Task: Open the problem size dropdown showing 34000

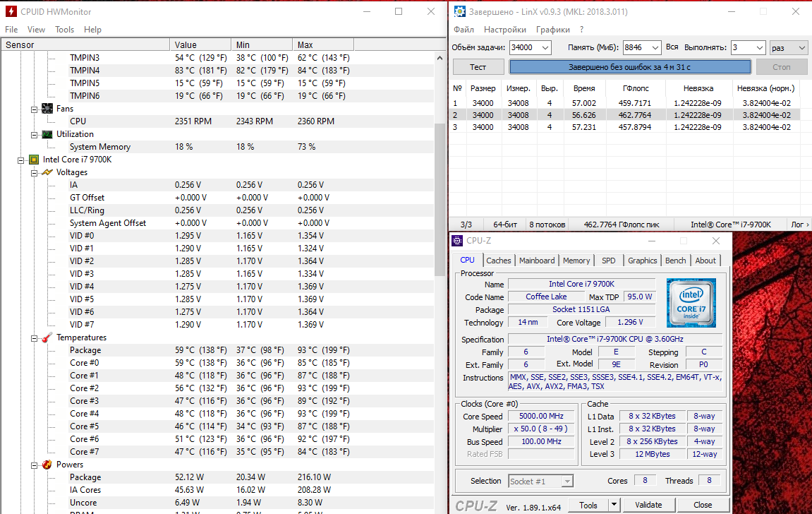Action: (545, 48)
